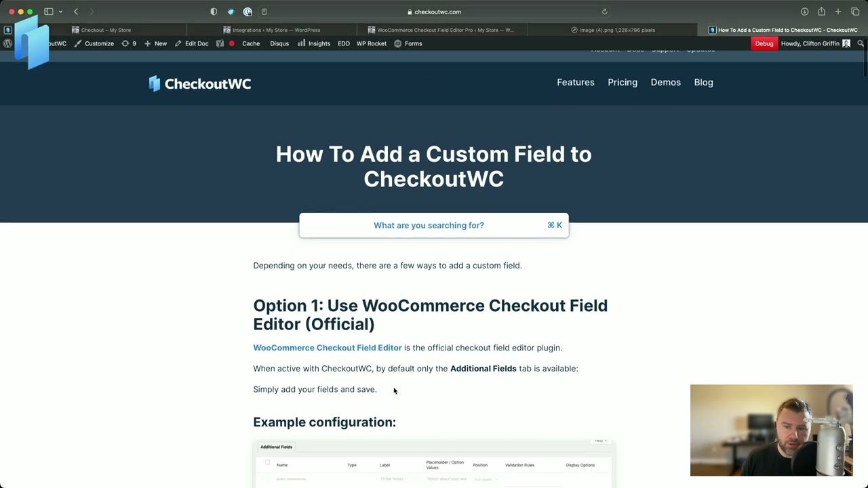Click the Share icon in Safari toolbar
Screen dimensions: 868x488
821,12
